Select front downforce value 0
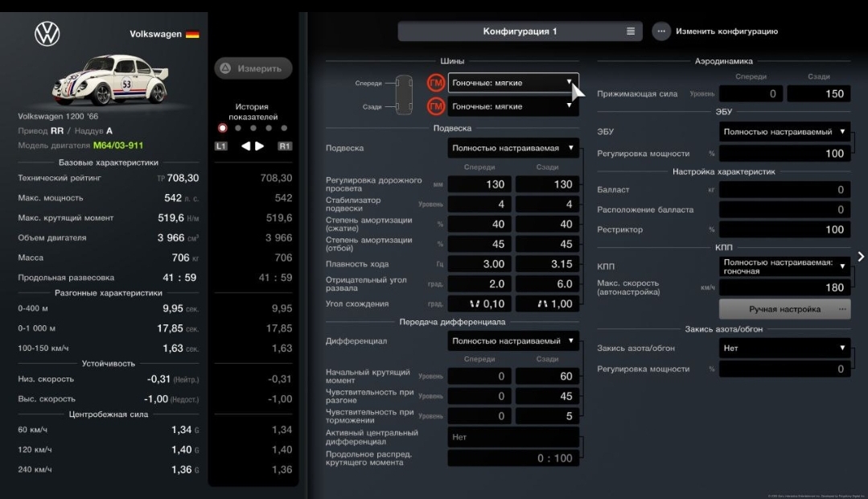 tap(751, 94)
